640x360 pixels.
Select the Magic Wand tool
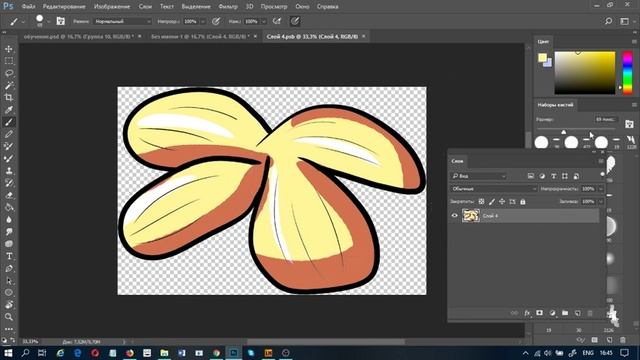point(9,85)
